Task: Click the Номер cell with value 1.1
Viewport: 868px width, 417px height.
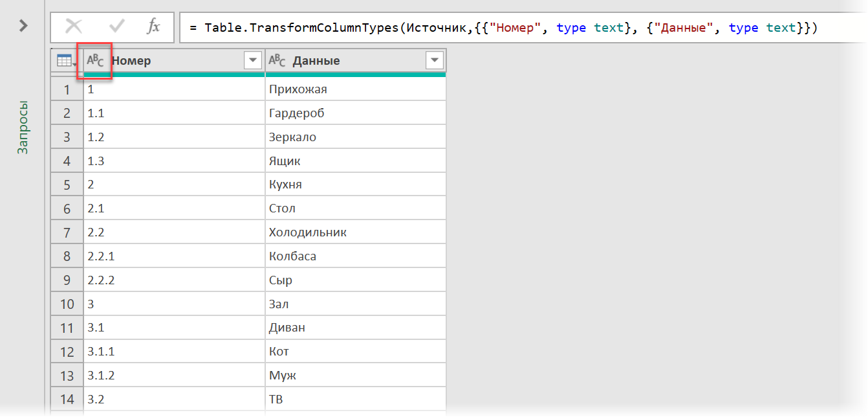Action: coord(174,113)
